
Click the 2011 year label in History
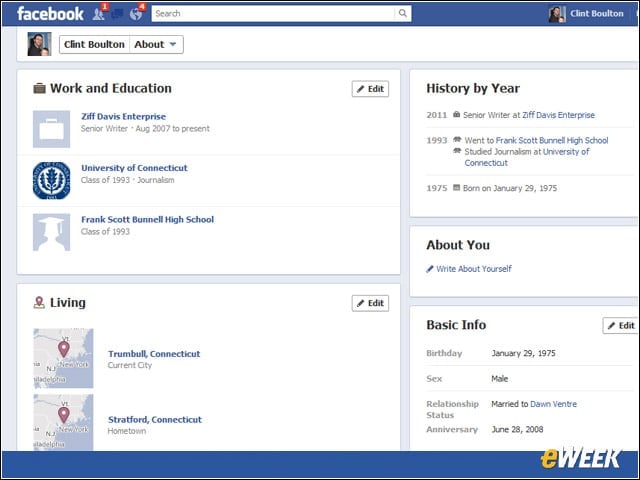437,115
